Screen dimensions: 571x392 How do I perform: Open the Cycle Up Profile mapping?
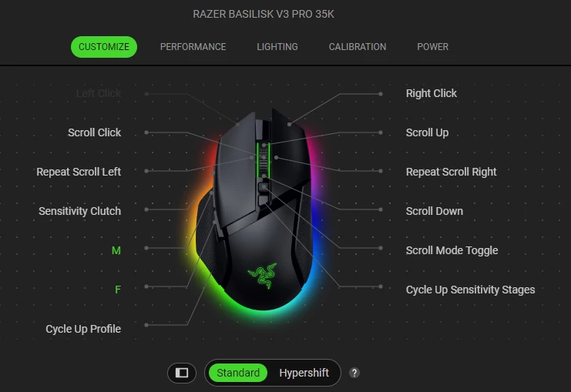point(83,329)
